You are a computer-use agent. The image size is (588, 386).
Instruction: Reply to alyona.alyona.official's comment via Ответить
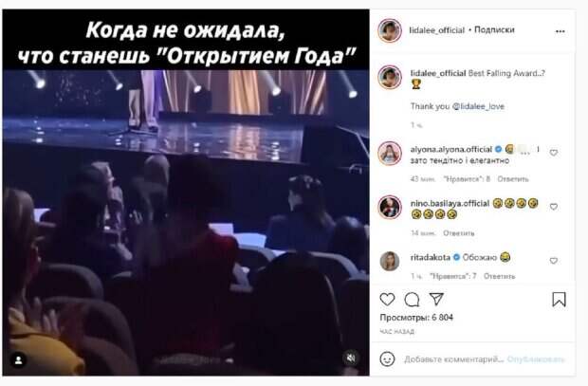pos(513,179)
